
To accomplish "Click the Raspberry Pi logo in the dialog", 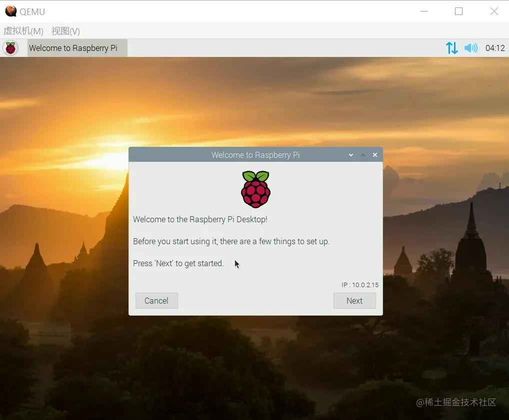I will tap(256, 189).
